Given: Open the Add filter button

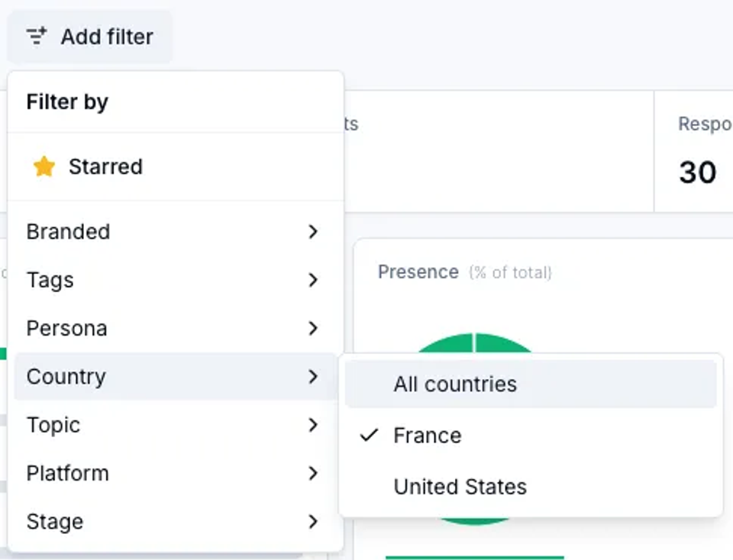Looking at the screenshot, I should point(90,37).
